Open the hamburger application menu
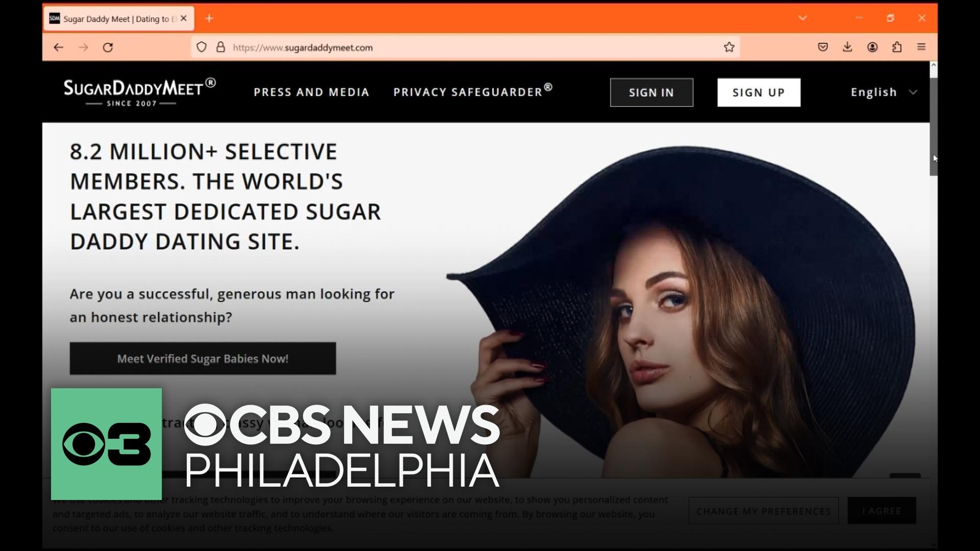Image resolution: width=980 pixels, height=551 pixels. (921, 47)
